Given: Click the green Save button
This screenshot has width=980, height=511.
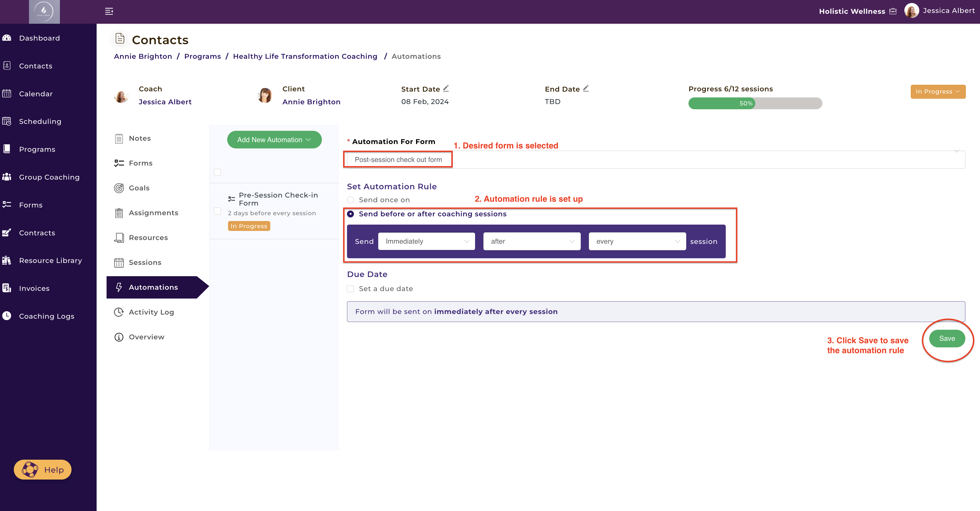Looking at the screenshot, I should [x=947, y=338].
